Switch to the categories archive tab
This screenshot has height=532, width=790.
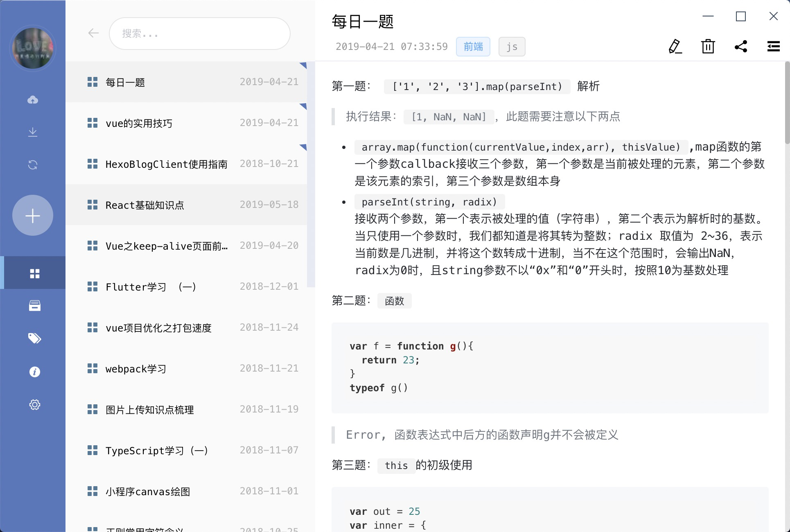pyautogui.click(x=34, y=306)
